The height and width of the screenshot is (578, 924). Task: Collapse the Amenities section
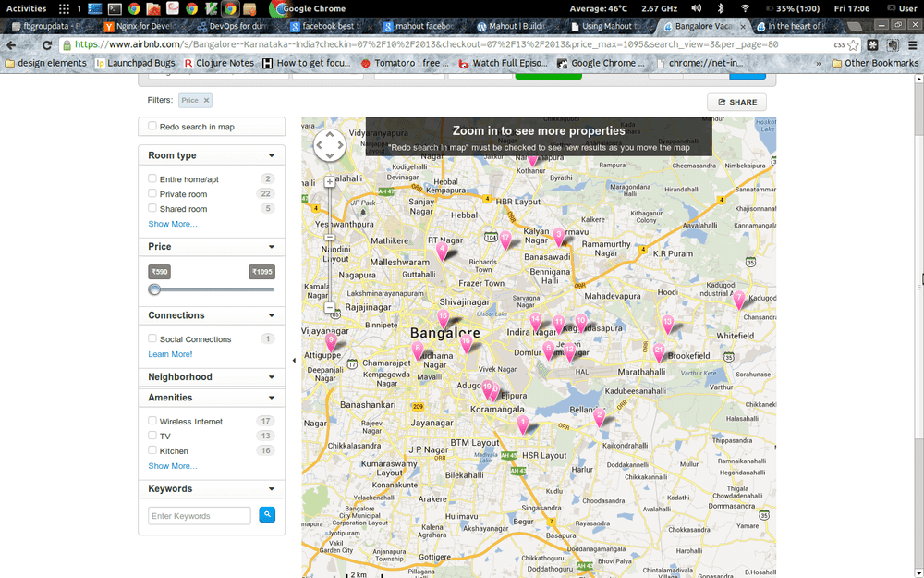click(272, 398)
